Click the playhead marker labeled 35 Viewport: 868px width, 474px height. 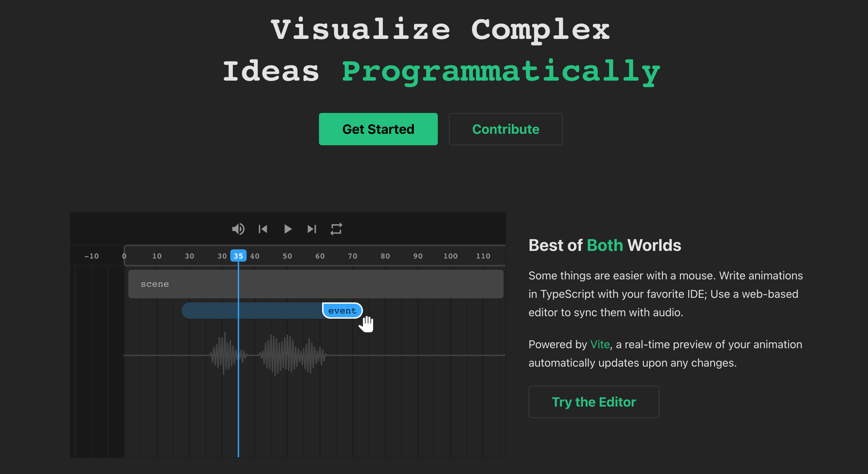(x=238, y=256)
